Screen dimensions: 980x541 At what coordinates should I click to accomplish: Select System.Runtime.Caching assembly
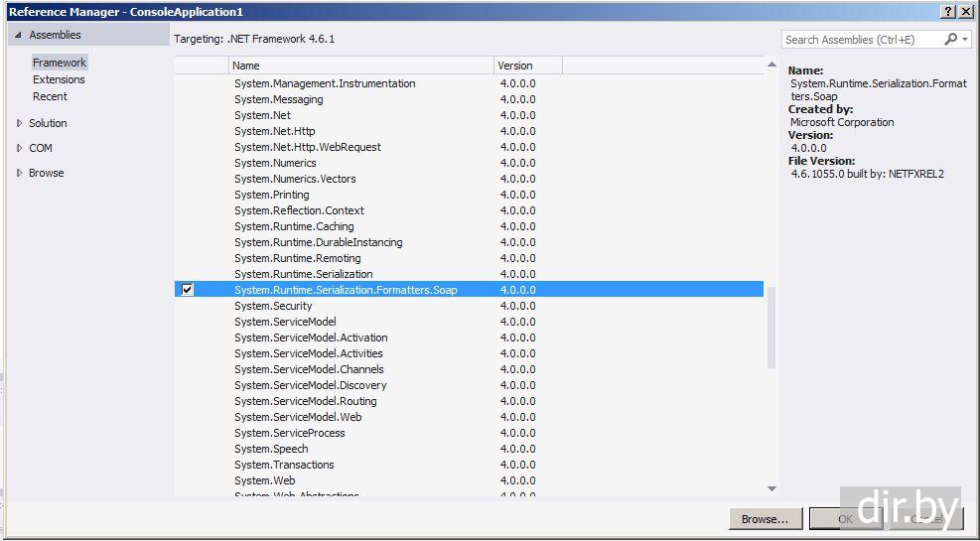coord(469,226)
